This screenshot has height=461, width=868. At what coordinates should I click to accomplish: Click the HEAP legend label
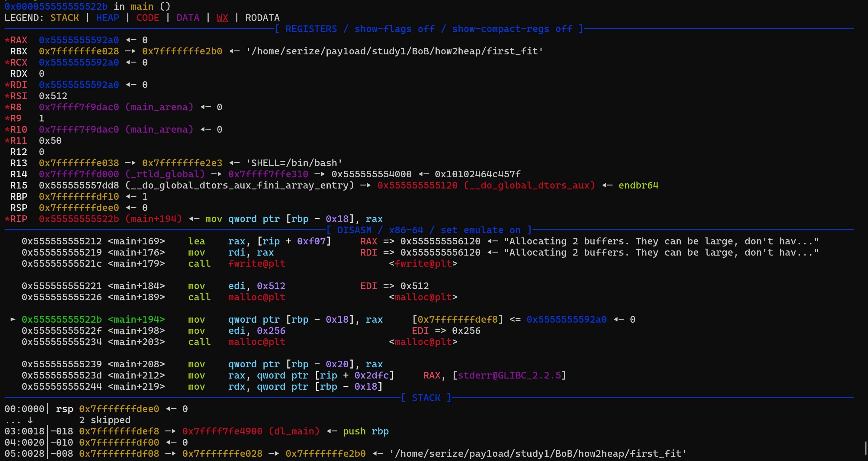pyautogui.click(x=108, y=18)
